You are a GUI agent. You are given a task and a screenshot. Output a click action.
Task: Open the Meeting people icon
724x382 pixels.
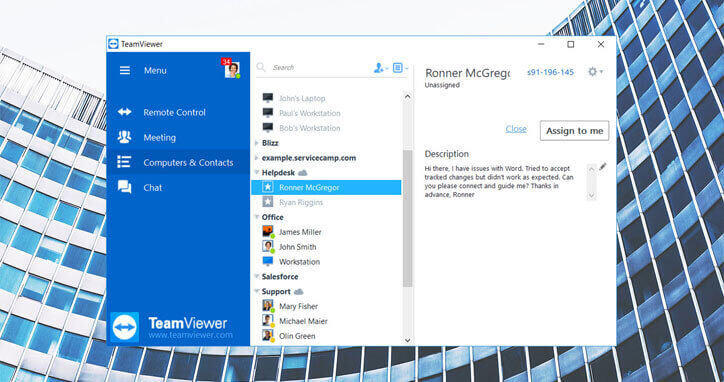(x=124, y=137)
